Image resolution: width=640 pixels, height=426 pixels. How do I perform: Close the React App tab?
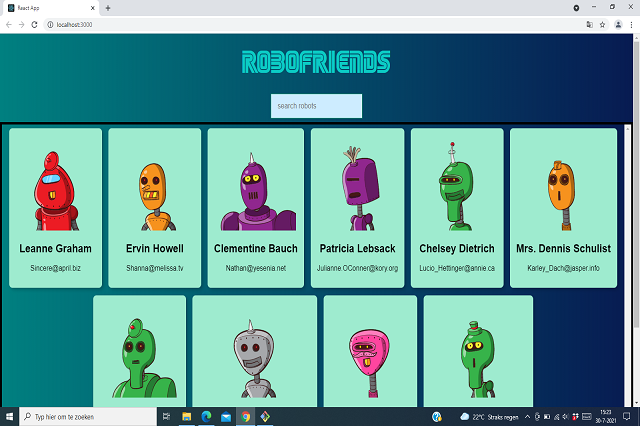tap(92, 8)
